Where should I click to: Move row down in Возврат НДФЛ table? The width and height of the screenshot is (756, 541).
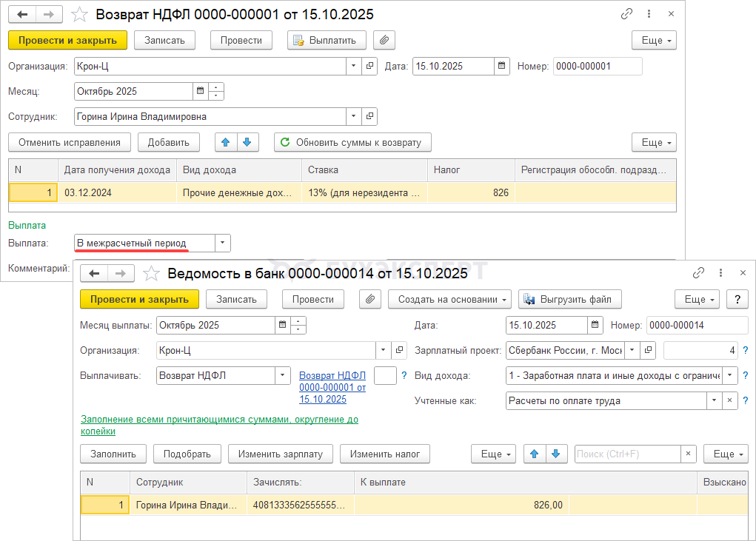(x=247, y=142)
